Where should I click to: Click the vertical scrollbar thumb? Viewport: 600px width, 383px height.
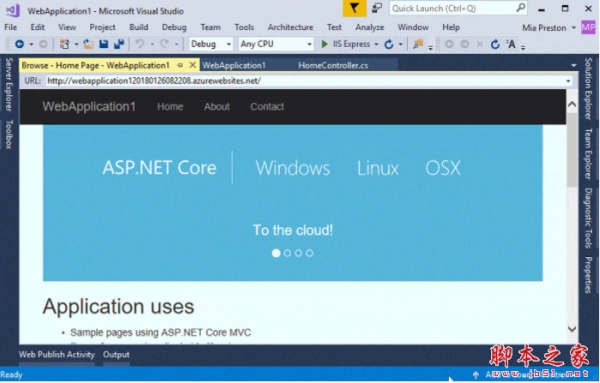pos(572,150)
